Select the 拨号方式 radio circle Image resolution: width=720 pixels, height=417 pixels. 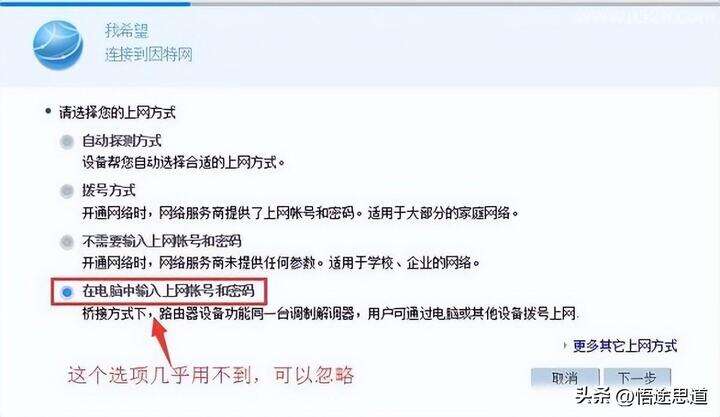tap(67, 191)
